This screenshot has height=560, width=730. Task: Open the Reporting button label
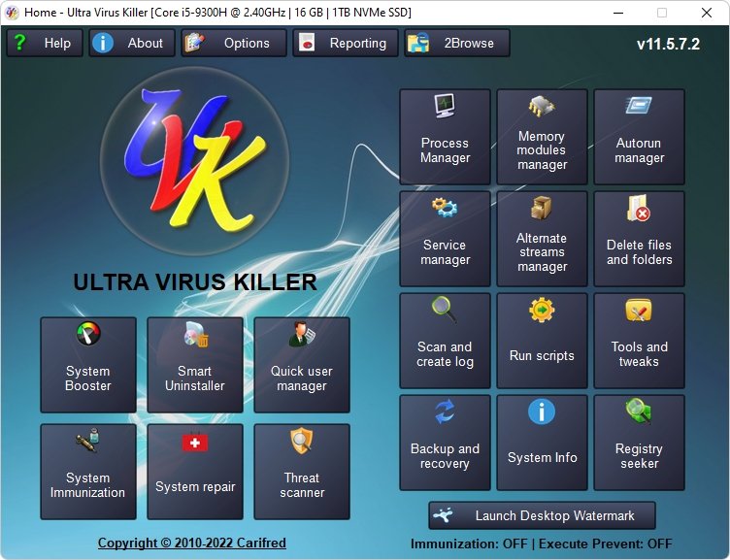point(358,43)
